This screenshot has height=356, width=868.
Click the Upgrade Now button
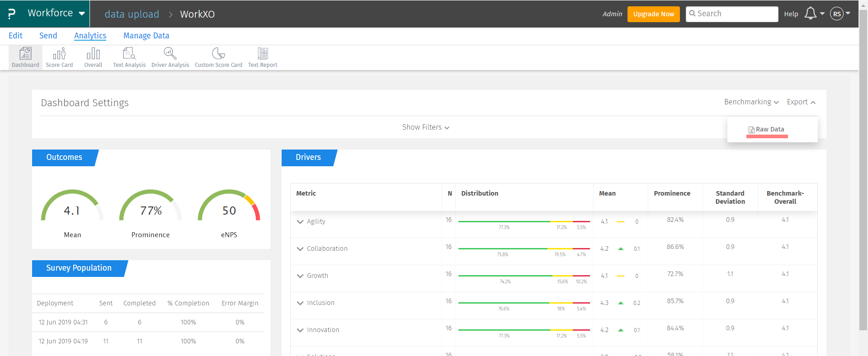(x=653, y=14)
